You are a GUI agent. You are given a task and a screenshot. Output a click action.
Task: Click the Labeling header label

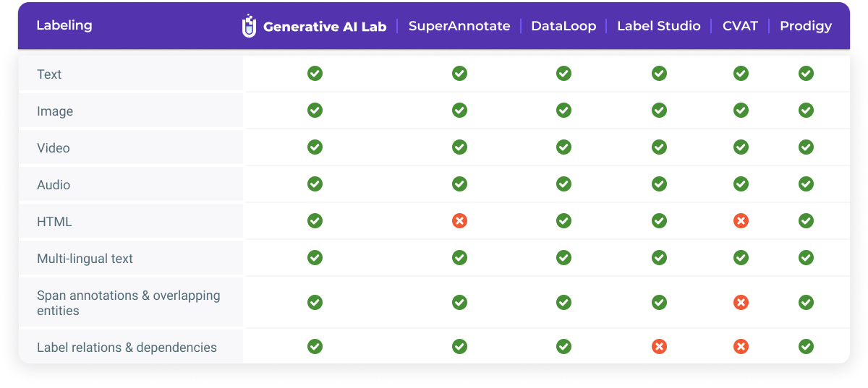click(x=64, y=26)
